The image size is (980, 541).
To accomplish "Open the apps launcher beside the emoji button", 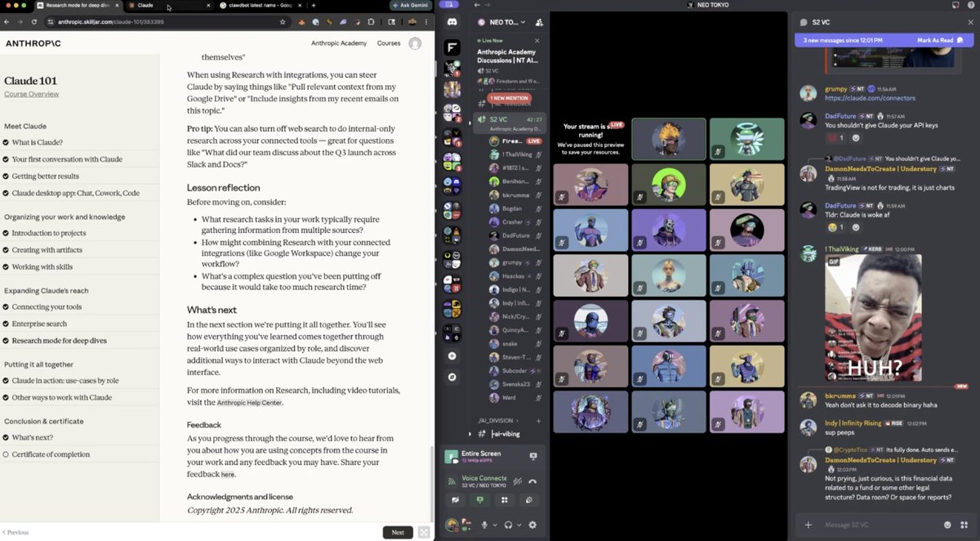I will (x=964, y=525).
